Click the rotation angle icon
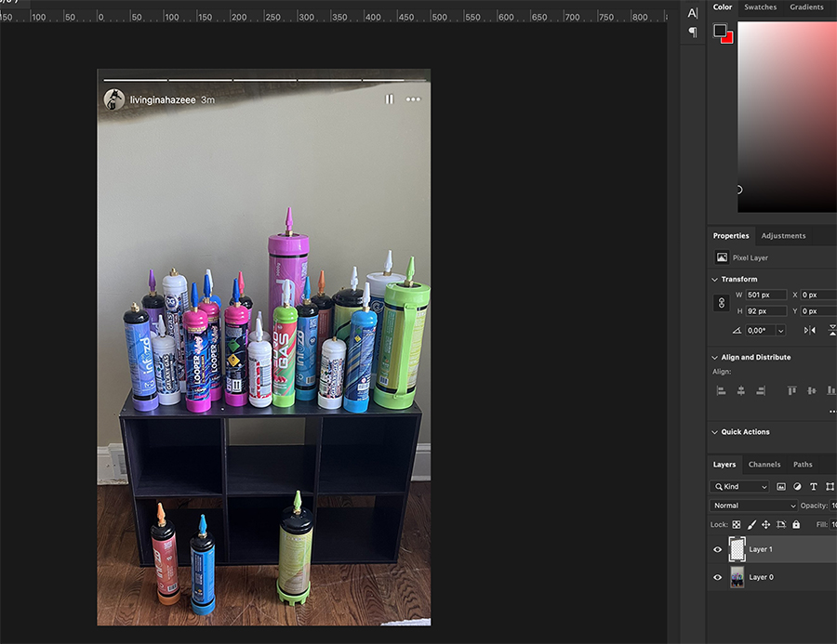 737,330
